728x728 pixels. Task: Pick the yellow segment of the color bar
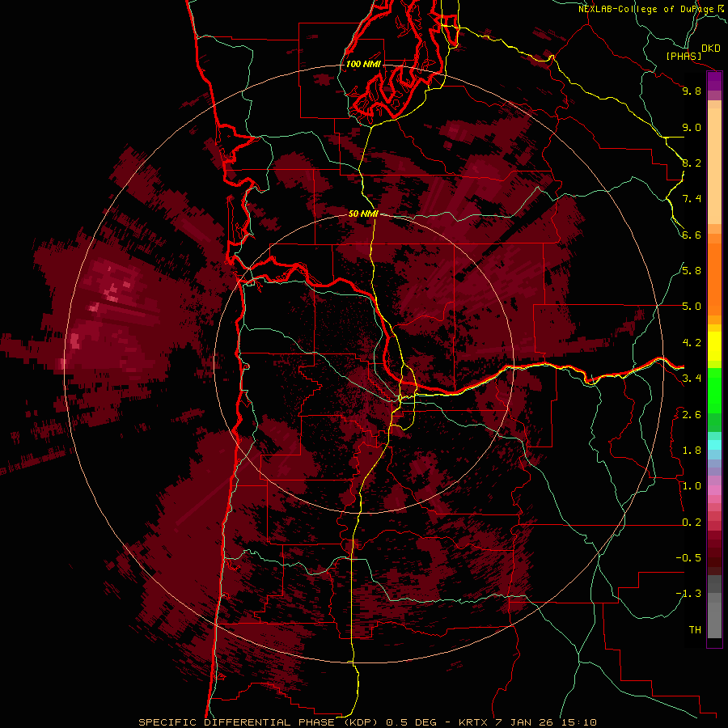[714, 346]
